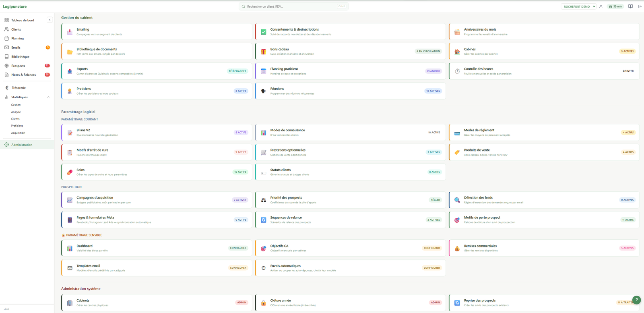
Task: Click the 59 min session timer badge
Action: pos(615,6)
